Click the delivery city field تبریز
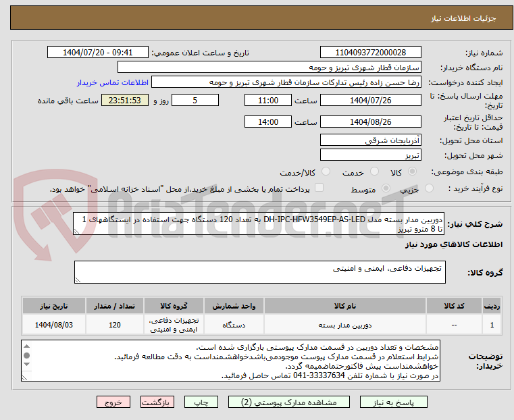The height and width of the screenshot is (420, 514). (370, 155)
